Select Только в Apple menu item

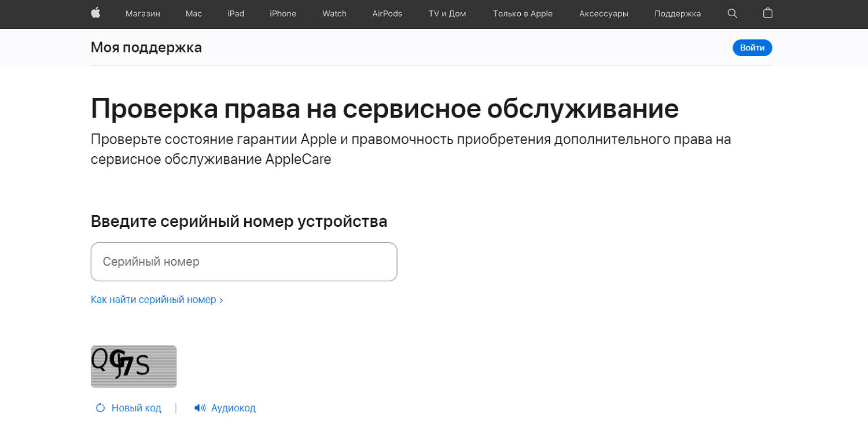(523, 13)
